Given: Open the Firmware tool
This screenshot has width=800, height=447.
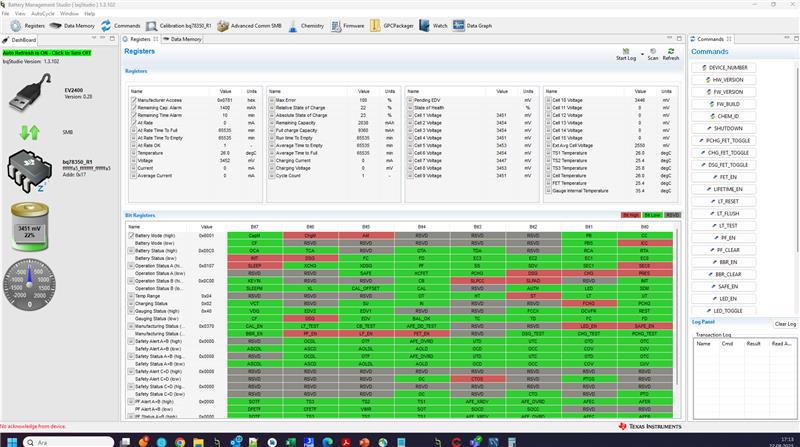Looking at the screenshot, I should (x=347, y=26).
